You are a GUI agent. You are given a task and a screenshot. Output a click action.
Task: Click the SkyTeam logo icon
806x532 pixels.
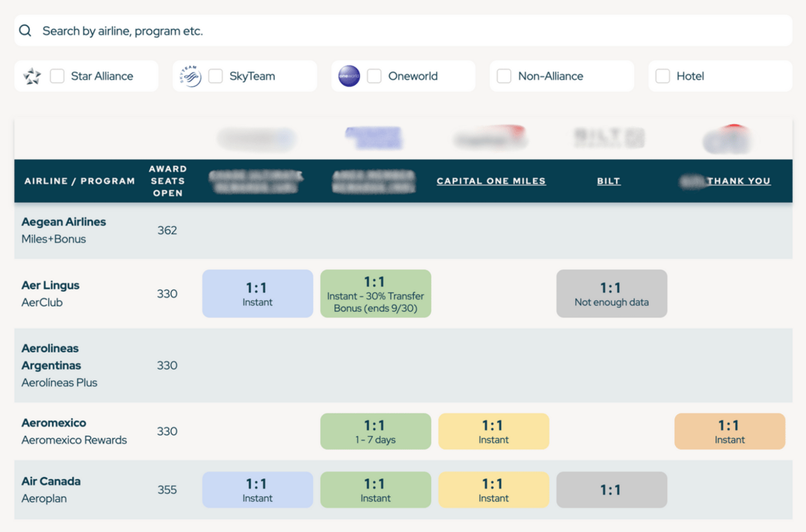190,76
